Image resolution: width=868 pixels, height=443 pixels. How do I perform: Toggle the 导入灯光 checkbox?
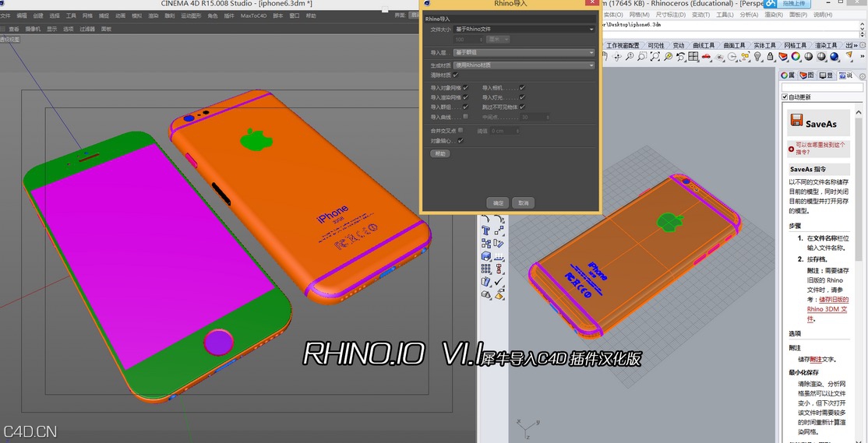tap(522, 97)
